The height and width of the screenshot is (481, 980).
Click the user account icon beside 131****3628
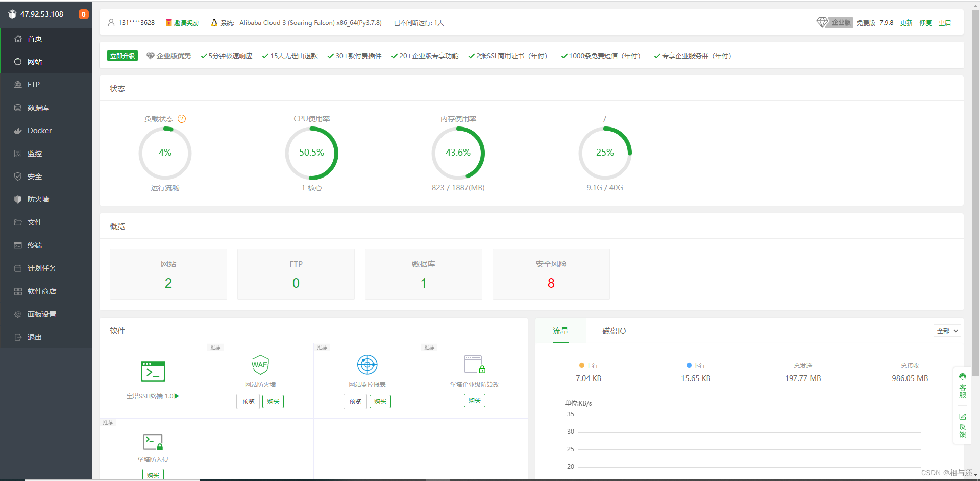[111, 22]
